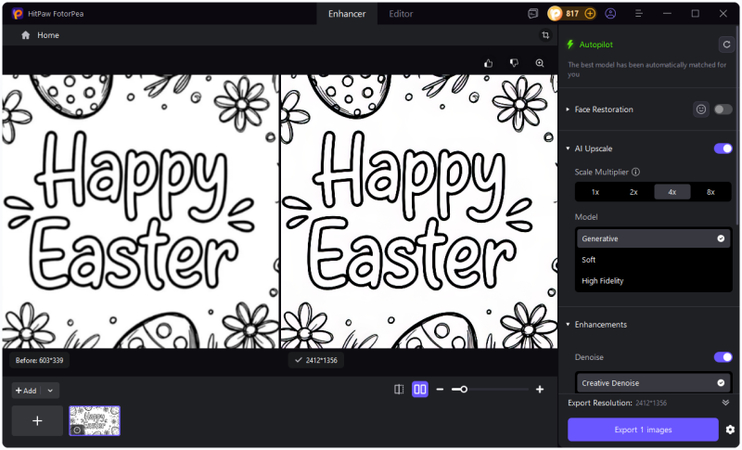Click the Autopilot refresh icon

[726, 44]
